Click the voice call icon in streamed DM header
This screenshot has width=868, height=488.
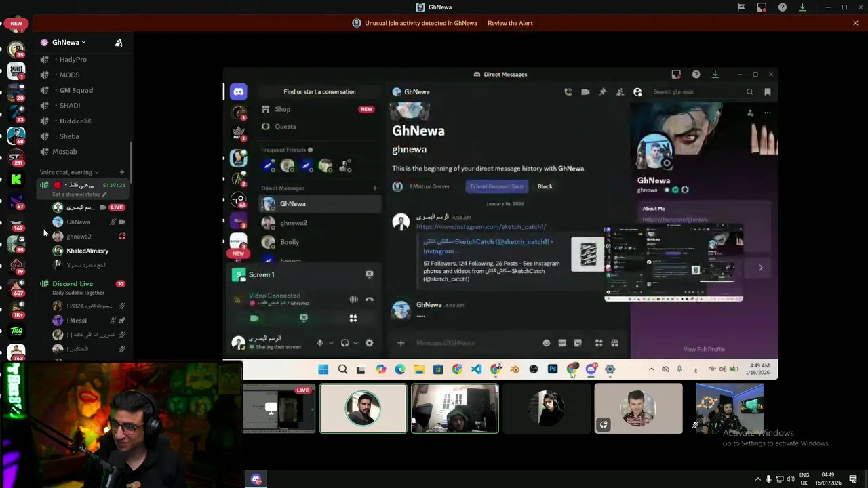pyautogui.click(x=568, y=91)
